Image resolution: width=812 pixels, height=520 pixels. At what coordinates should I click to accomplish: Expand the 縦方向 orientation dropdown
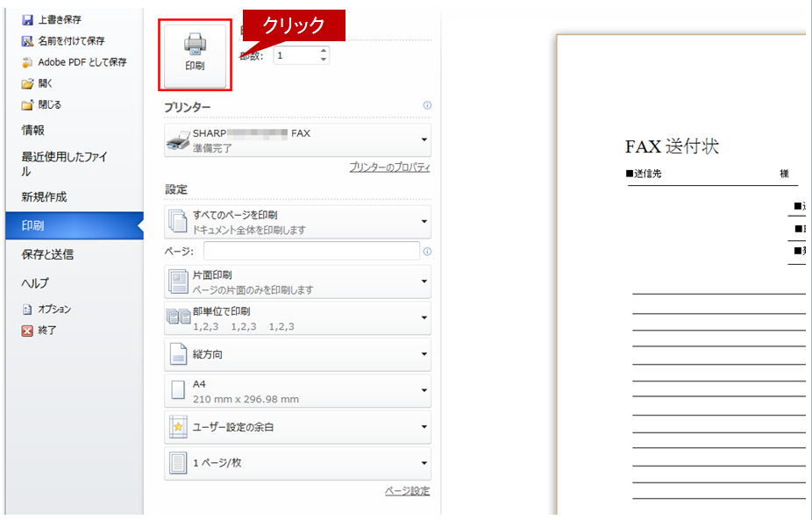click(424, 354)
